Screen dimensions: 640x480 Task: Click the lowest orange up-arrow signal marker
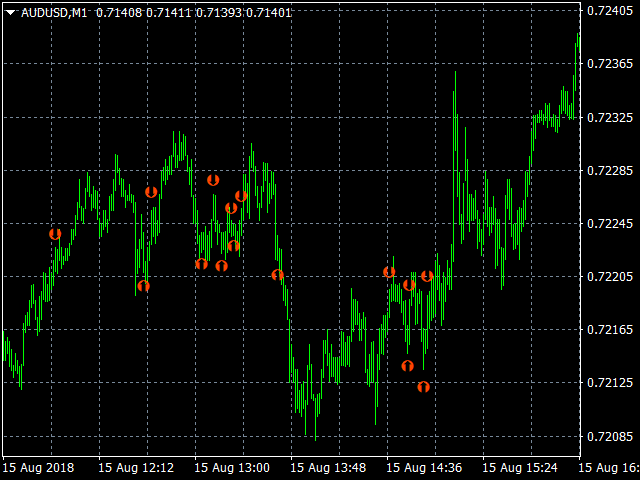coord(423,386)
